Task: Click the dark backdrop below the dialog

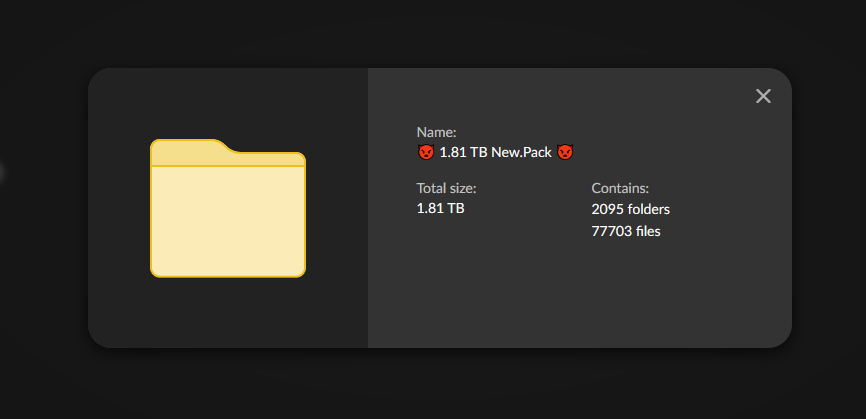Action: tap(433, 384)
